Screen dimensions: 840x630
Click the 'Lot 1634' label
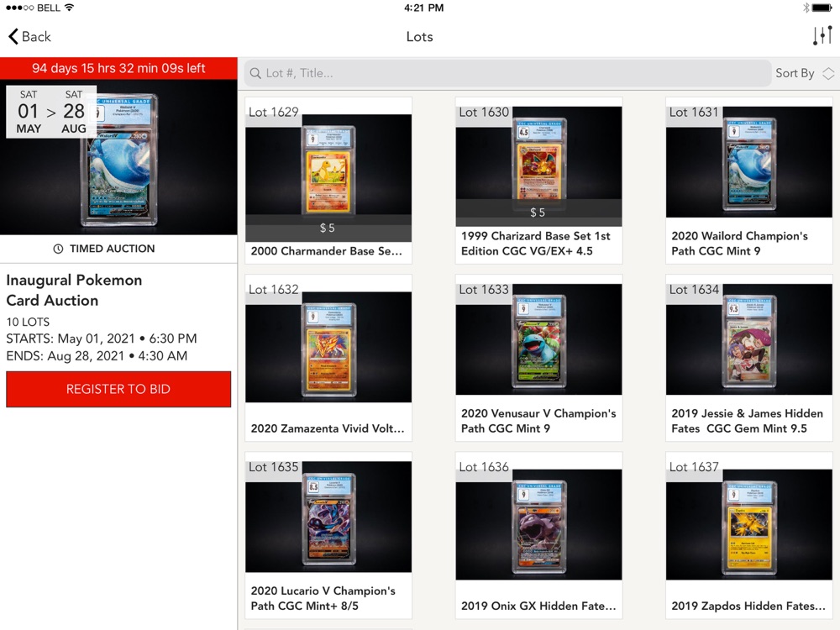click(694, 289)
